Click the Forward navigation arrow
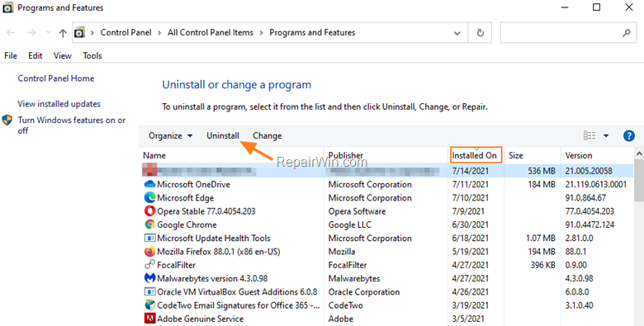 tap(31, 33)
